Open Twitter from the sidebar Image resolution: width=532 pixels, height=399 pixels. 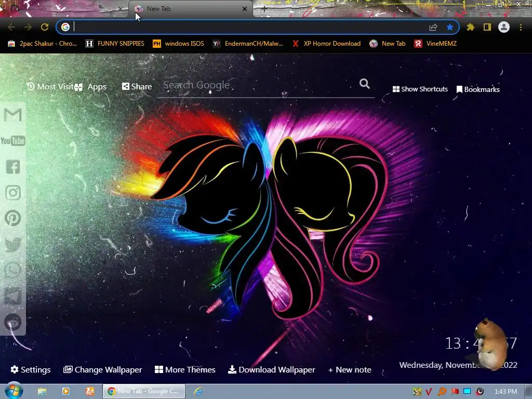[13, 244]
